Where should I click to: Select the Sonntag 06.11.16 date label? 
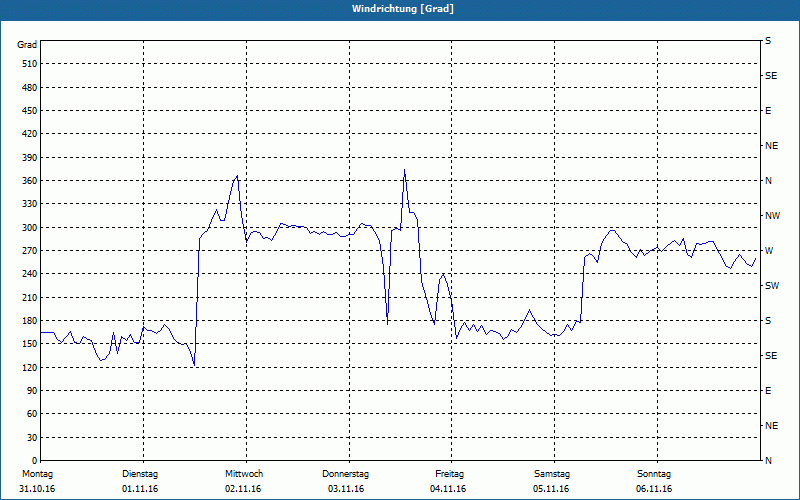coord(654,481)
